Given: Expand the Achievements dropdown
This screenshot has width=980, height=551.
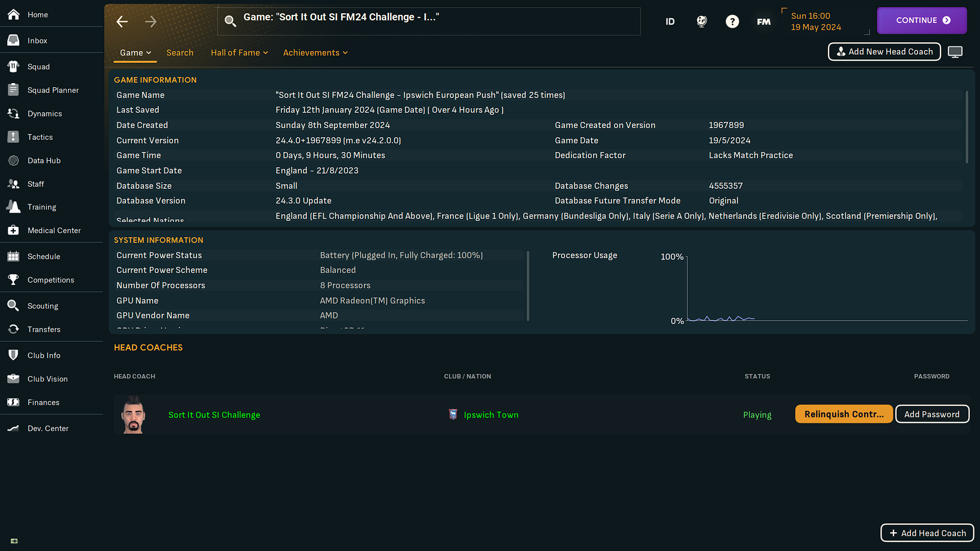Looking at the screenshot, I should click(x=315, y=53).
